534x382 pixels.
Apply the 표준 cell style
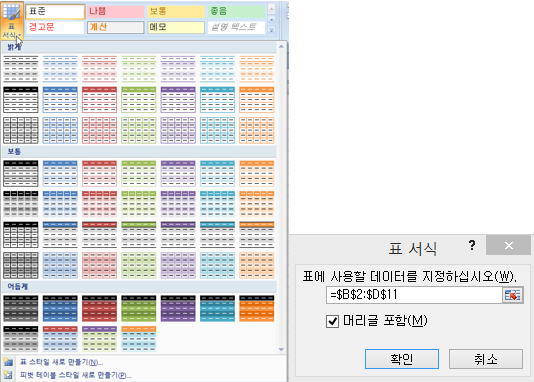(x=55, y=11)
